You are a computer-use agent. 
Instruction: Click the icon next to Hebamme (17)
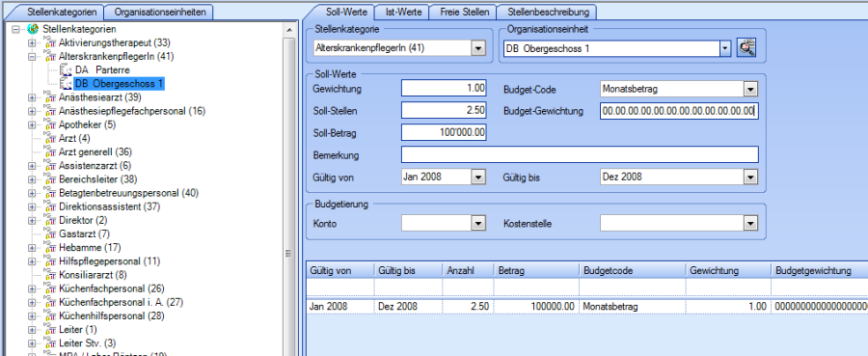(x=50, y=248)
